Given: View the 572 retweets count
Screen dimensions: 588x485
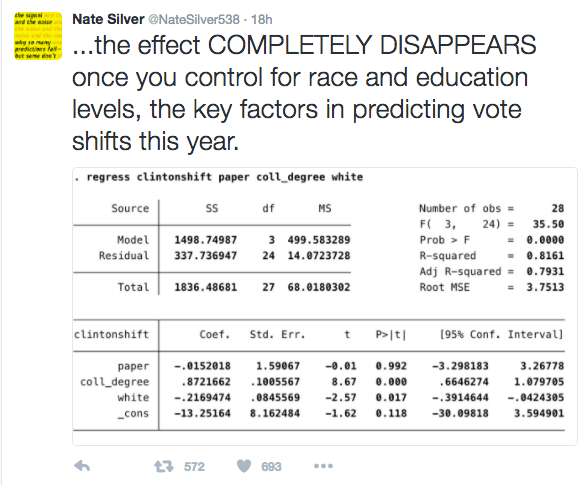Looking at the screenshot, I should (x=194, y=467).
